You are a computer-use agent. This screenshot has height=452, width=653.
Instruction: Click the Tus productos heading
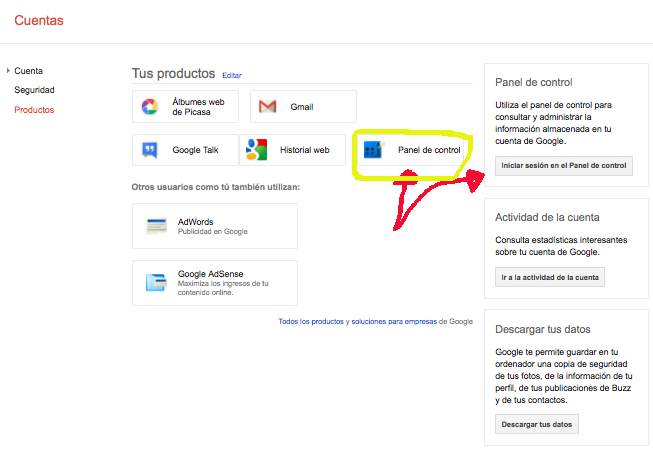click(x=173, y=73)
